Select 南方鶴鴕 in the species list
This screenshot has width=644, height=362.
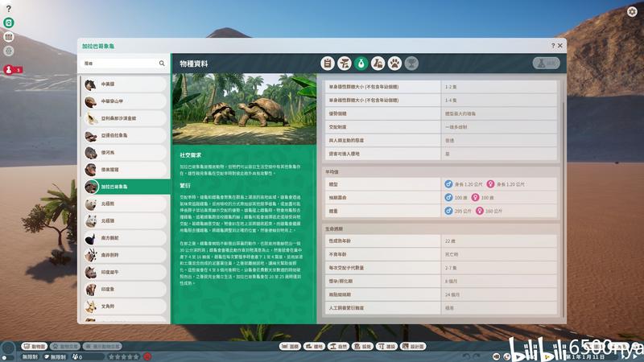125,238
